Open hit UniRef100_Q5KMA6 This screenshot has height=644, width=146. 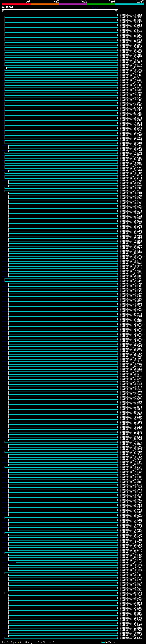[x=131, y=183]
